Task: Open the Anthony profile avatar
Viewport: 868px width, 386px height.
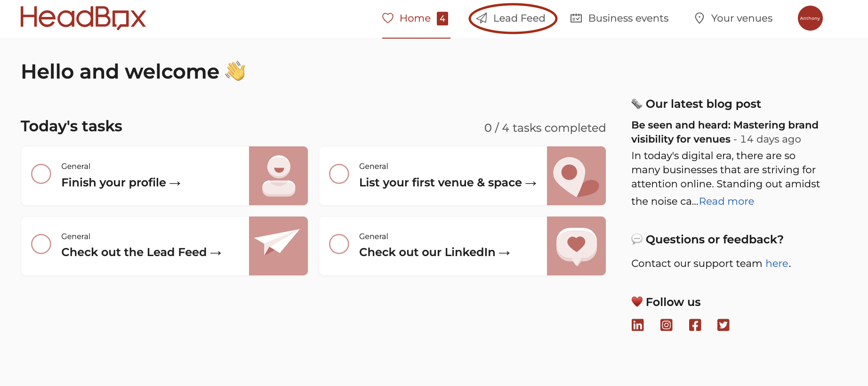Action: [810, 18]
